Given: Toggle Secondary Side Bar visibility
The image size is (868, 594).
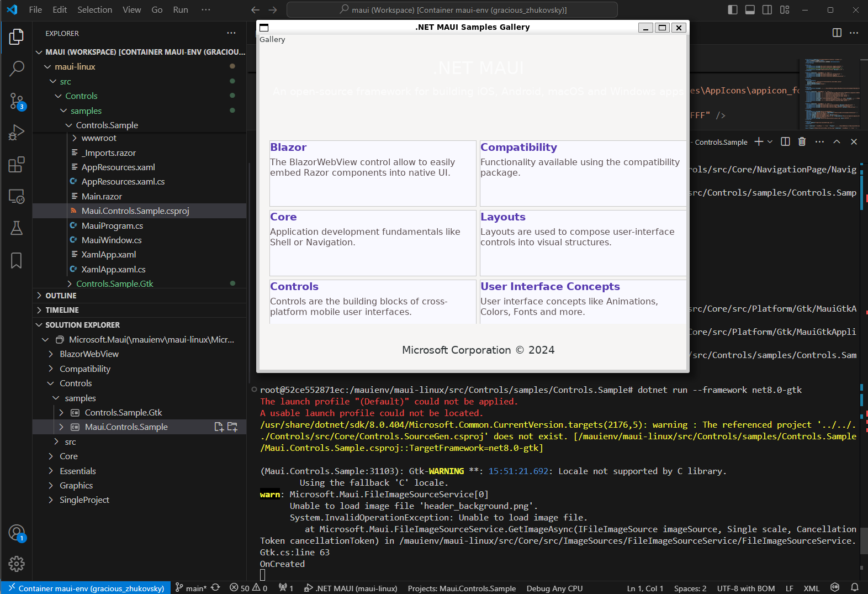Looking at the screenshot, I should 767,10.
